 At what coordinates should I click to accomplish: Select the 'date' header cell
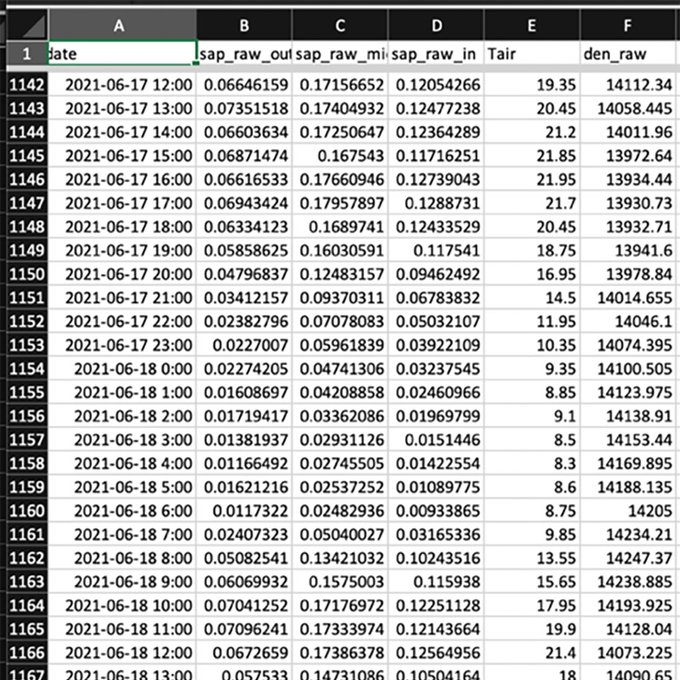click(x=121, y=53)
